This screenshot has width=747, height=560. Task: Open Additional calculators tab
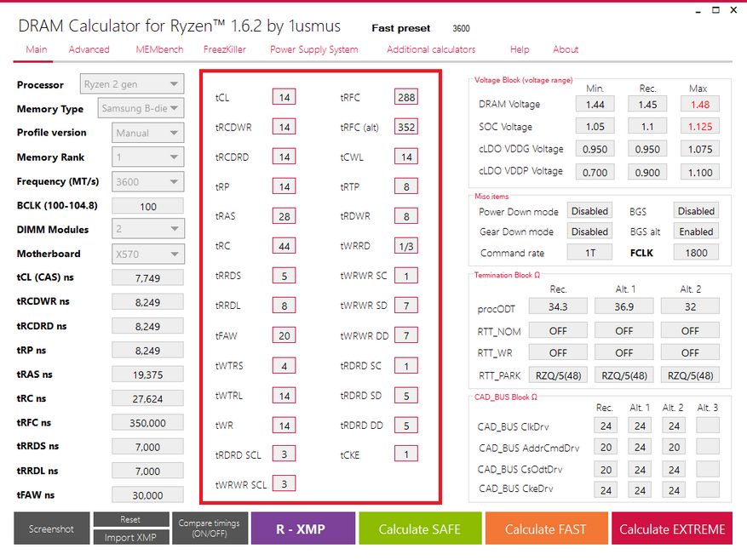431,49
